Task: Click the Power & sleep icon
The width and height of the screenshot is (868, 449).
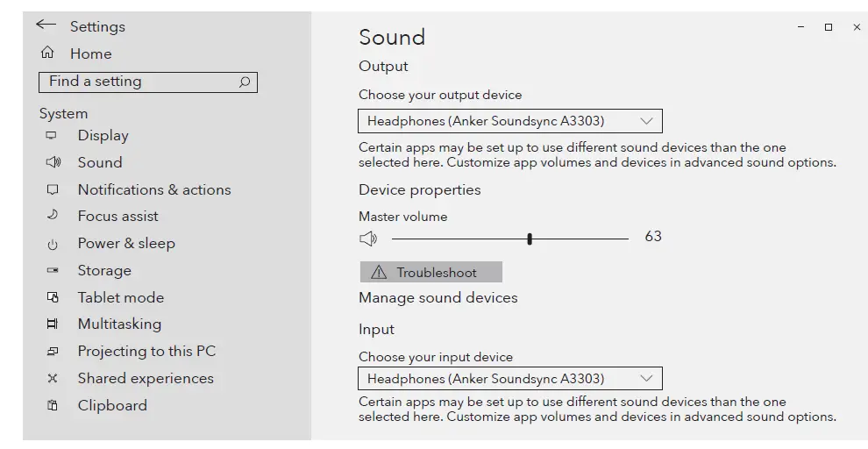Action: 52,244
